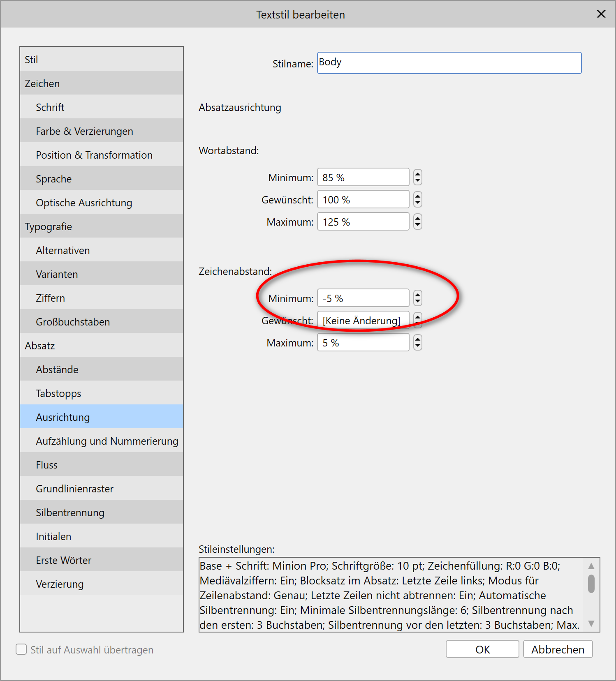Confirm with the OK button
The image size is (616, 681).
tap(482, 649)
